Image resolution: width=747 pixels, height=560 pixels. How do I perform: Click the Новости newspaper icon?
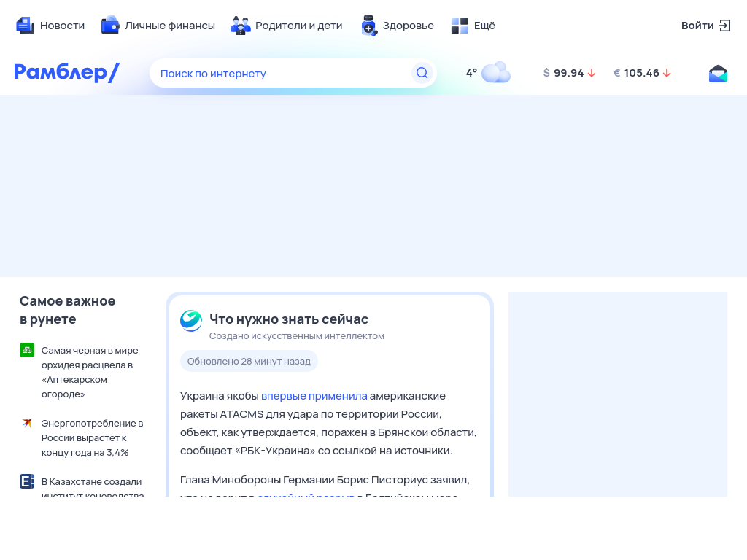25,26
